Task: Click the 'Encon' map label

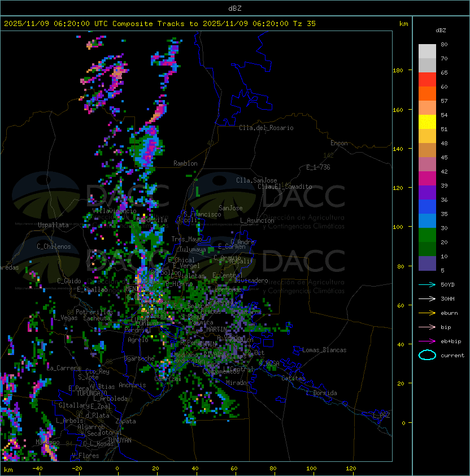Action: [x=339, y=143]
